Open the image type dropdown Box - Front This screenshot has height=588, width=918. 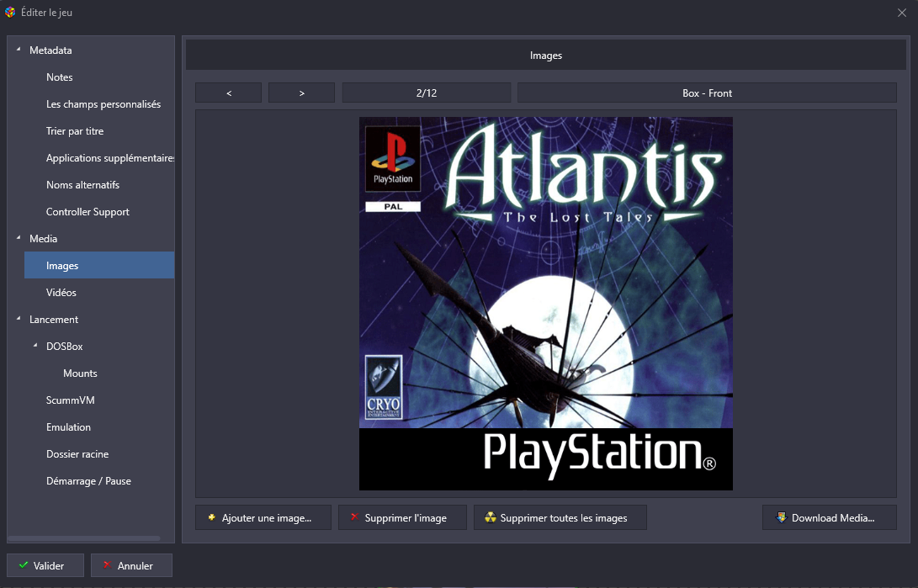[x=707, y=93]
